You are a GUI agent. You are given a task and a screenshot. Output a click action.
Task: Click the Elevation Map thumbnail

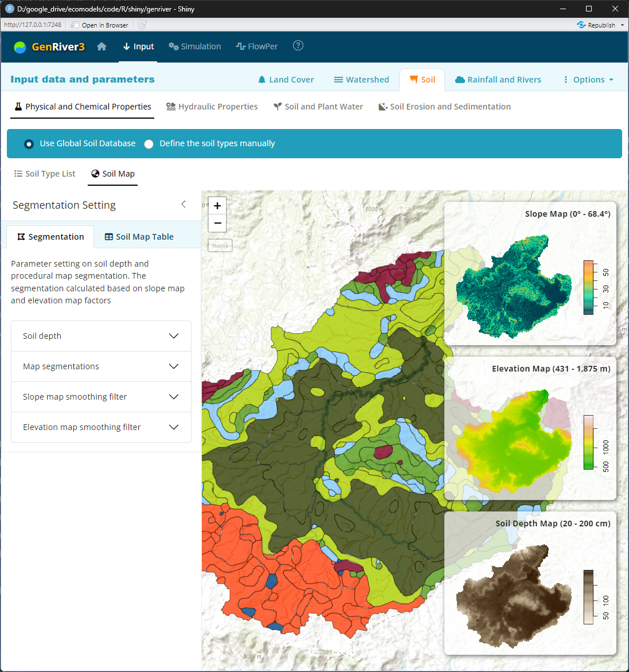click(x=514, y=440)
